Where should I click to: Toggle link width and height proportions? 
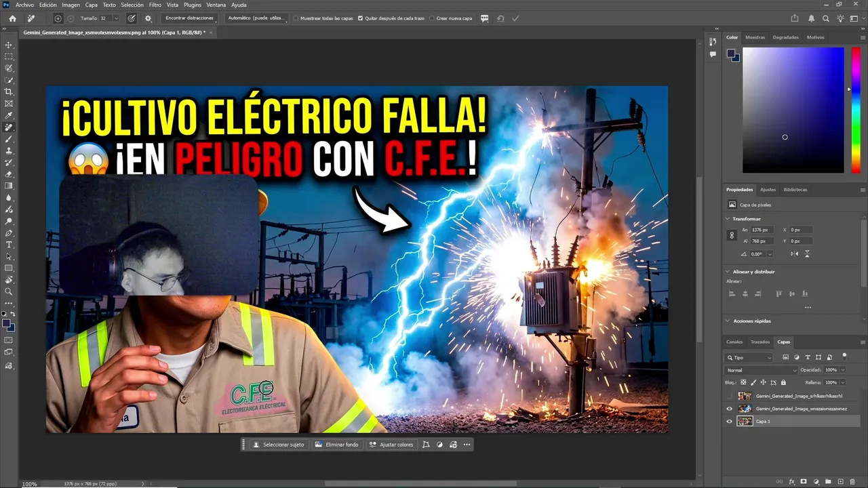pyautogui.click(x=731, y=235)
